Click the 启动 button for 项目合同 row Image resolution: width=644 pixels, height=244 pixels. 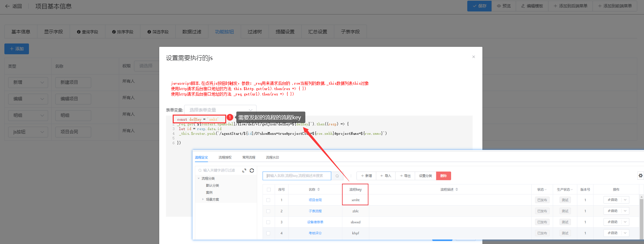pos(612,200)
